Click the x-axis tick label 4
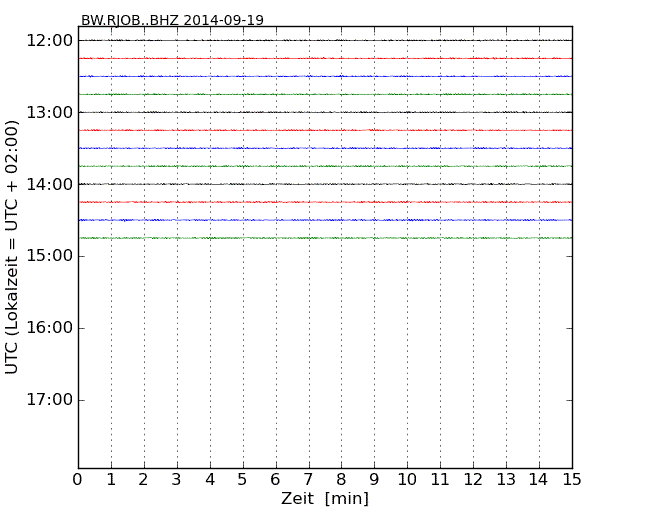The width and height of the screenshot is (650, 520). pyautogui.click(x=210, y=480)
